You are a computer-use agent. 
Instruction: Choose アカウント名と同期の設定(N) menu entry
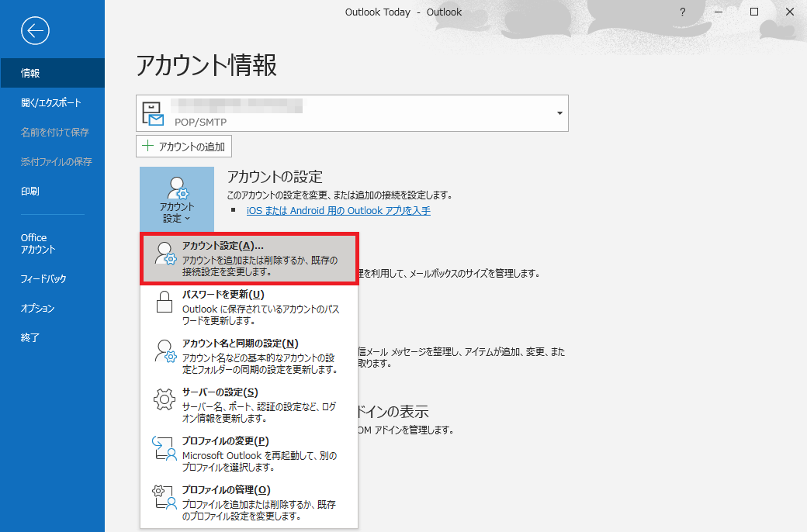(249, 356)
